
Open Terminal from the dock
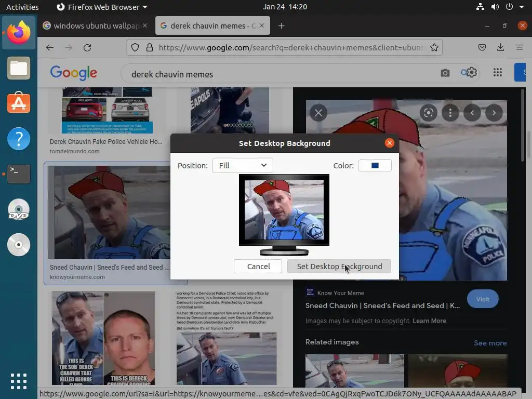[x=19, y=174]
